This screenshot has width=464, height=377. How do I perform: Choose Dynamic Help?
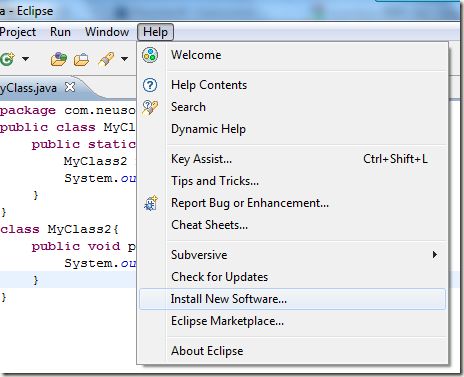(292, 129)
